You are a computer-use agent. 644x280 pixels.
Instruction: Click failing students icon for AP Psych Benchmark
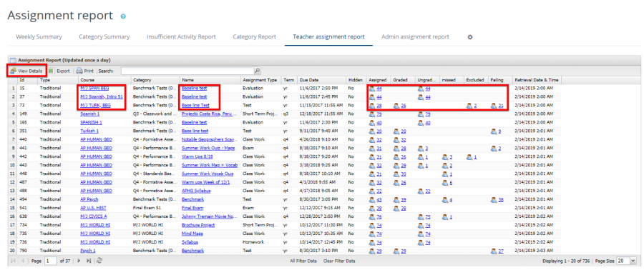click(x=494, y=199)
